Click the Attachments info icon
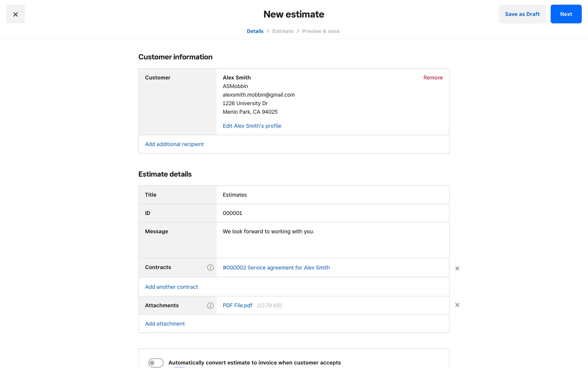The image size is (588, 368). 210,305
